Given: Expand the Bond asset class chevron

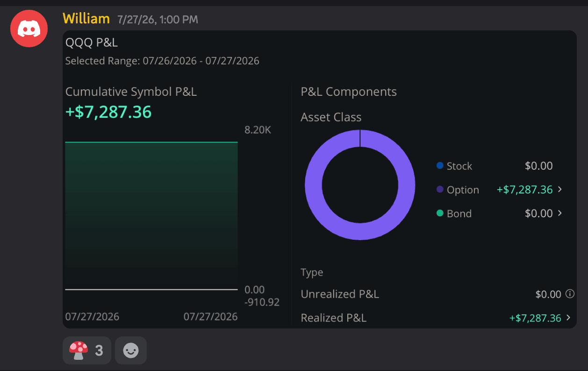Looking at the screenshot, I should tap(560, 214).
